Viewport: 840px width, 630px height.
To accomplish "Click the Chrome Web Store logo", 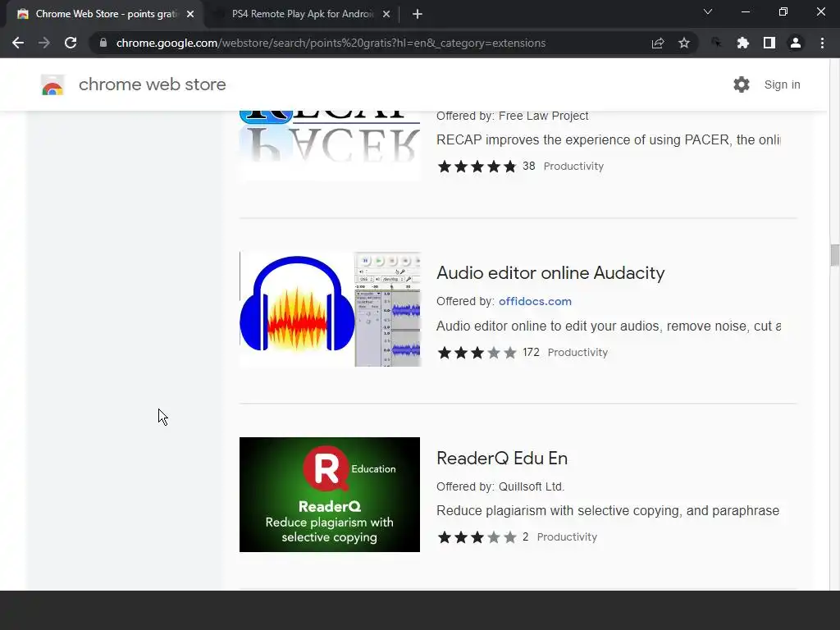I will pos(52,84).
